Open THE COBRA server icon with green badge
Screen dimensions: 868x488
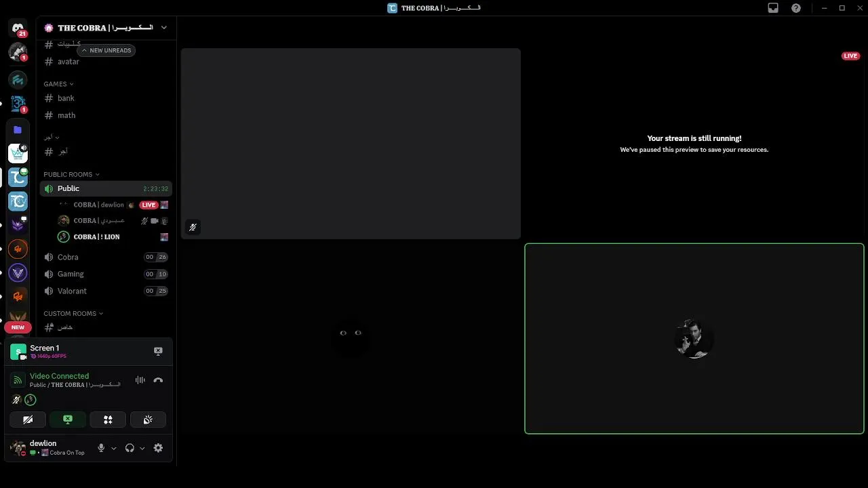18,177
